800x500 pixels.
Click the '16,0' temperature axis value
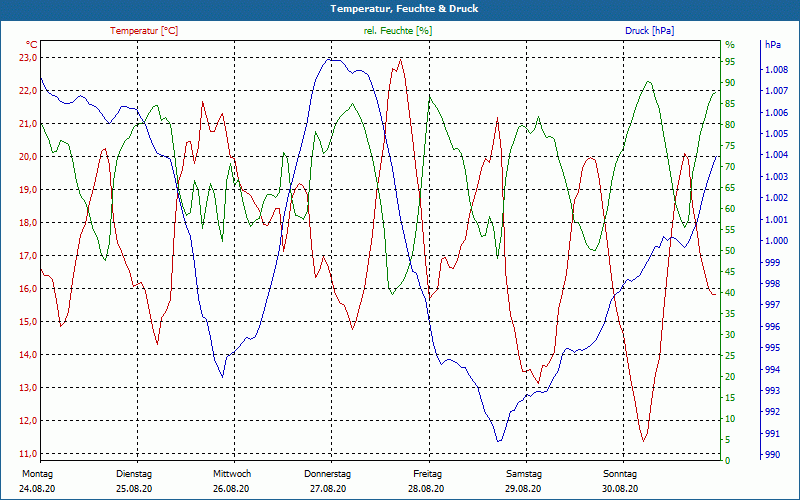(29, 289)
